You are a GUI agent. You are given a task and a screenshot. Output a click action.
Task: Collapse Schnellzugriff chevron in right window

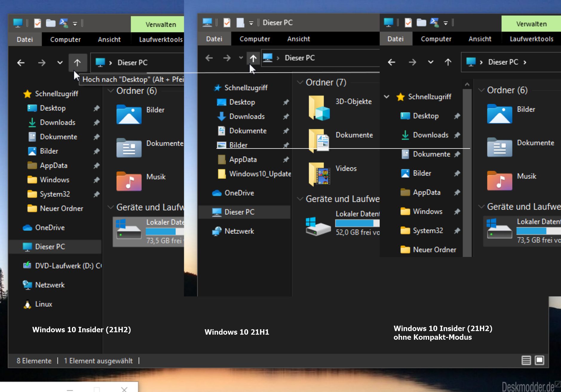pos(387,97)
